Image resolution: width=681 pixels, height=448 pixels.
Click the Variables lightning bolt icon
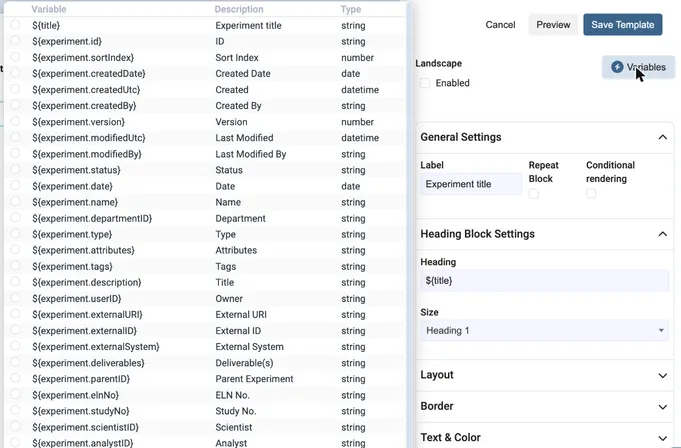tap(617, 67)
